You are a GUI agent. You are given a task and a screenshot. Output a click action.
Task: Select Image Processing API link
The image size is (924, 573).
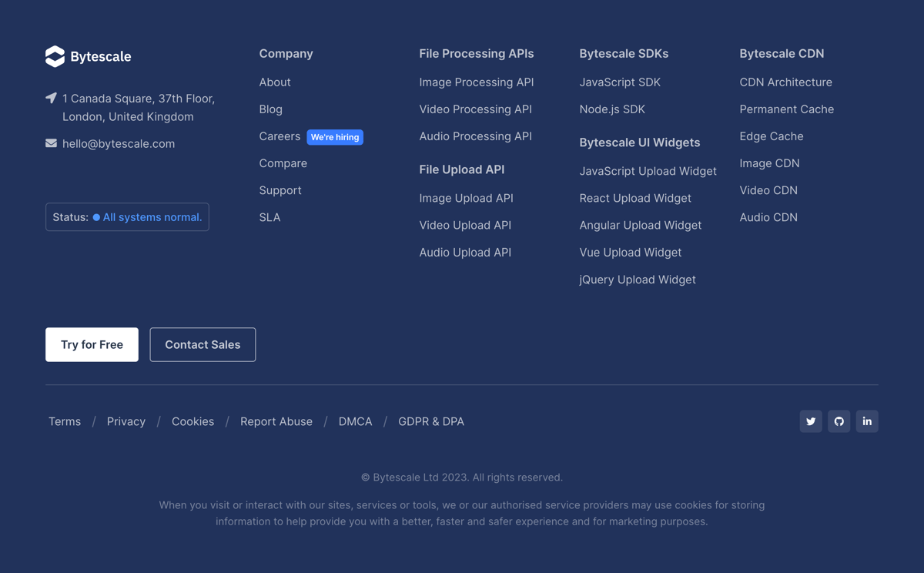[x=476, y=82]
